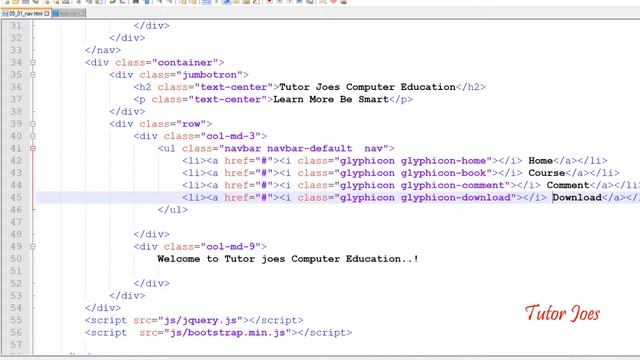The image size is (640, 360).
Task: Switch to the 09_01_nav.html tab
Action: [25, 13]
